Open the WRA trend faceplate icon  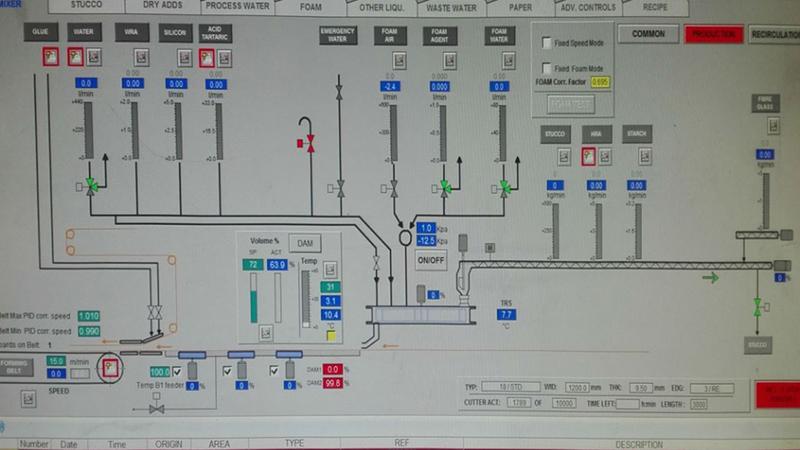[141, 57]
